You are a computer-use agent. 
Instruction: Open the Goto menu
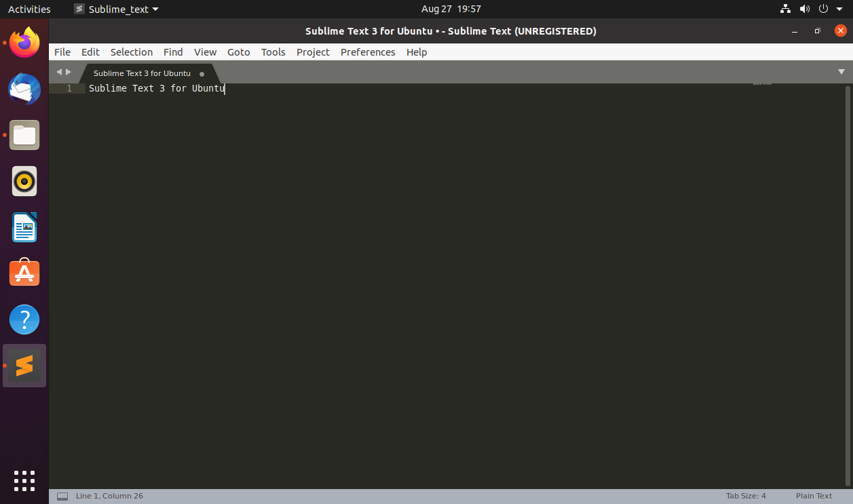pos(239,52)
